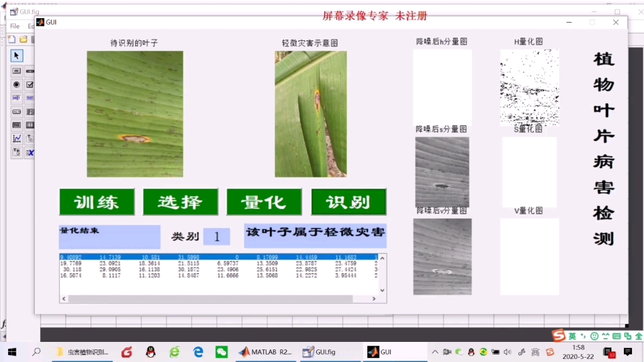Click the 识别 (Recognize) button
Screen dimensions: 644x362
pos(347,202)
